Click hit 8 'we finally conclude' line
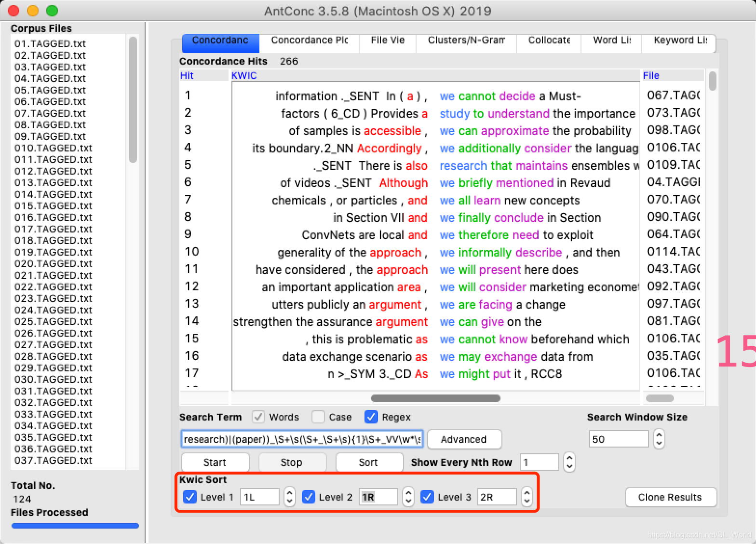 tap(436, 218)
